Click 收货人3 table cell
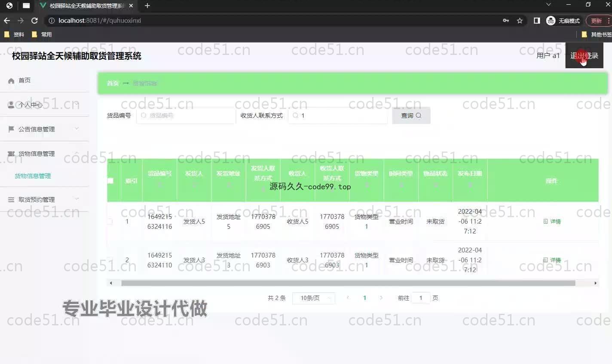The image size is (612, 364). point(297,260)
